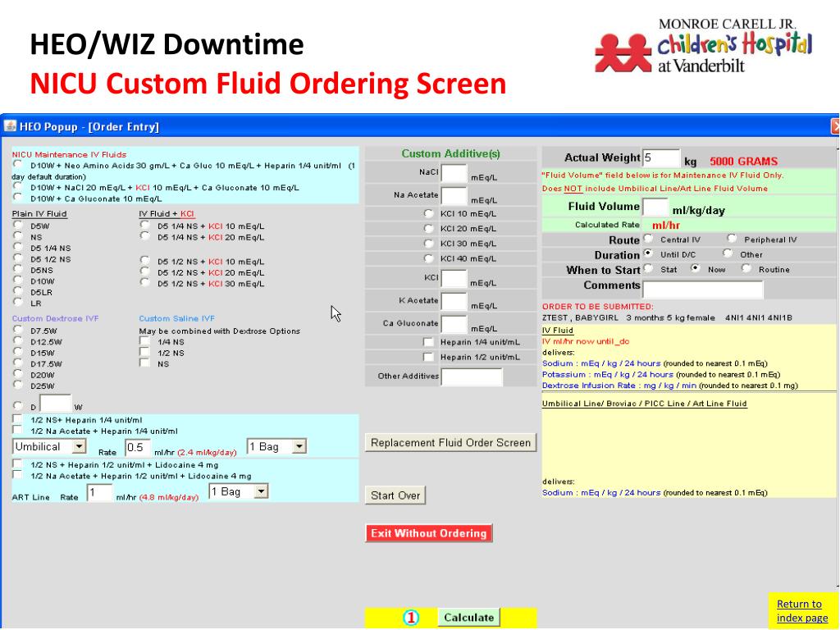The image size is (840, 630).
Task: Check 1/2 Na Acetate + Heparin 1/2 + Lidocaine
Action: pos(18,475)
